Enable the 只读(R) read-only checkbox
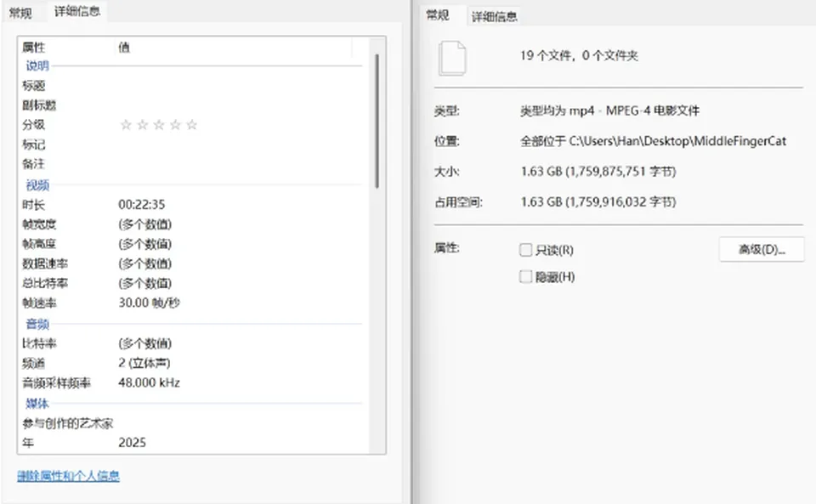The height and width of the screenshot is (504, 816). [x=525, y=250]
